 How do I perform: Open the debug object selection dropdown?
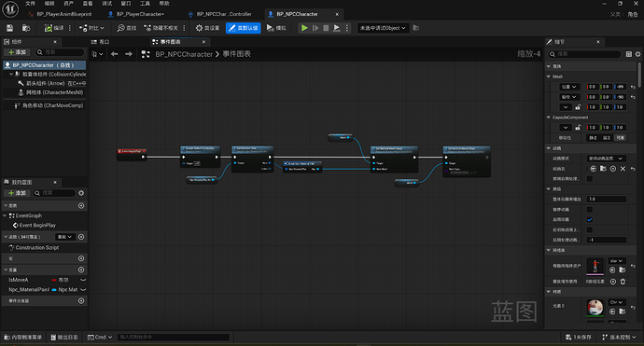tap(384, 28)
